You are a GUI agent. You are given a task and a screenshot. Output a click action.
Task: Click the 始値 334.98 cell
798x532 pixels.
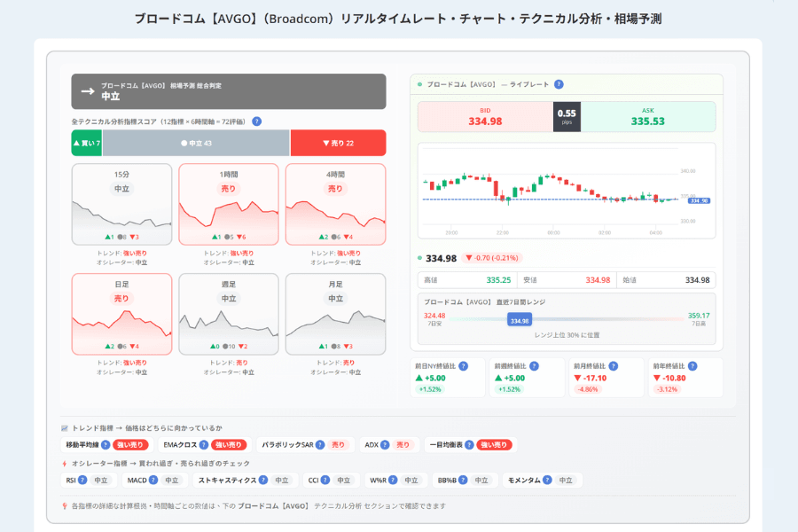tap(666, 280)
